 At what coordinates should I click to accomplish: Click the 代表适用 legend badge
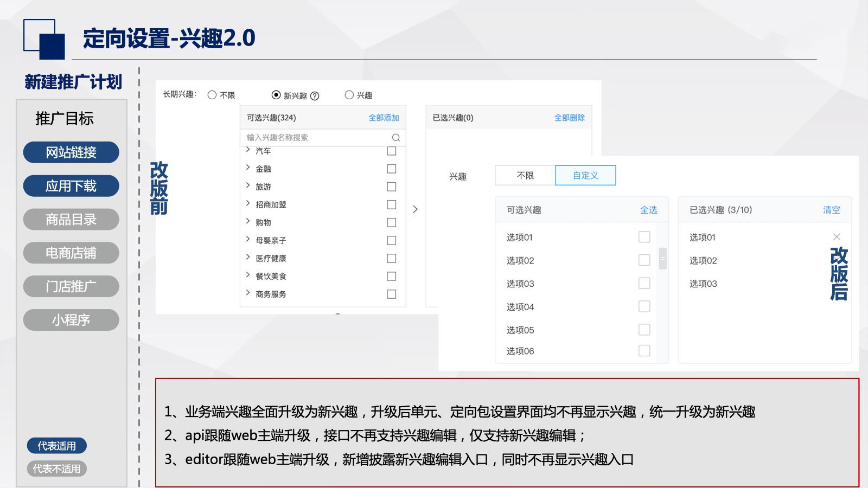pyautogui.click(x=57, y=446)
